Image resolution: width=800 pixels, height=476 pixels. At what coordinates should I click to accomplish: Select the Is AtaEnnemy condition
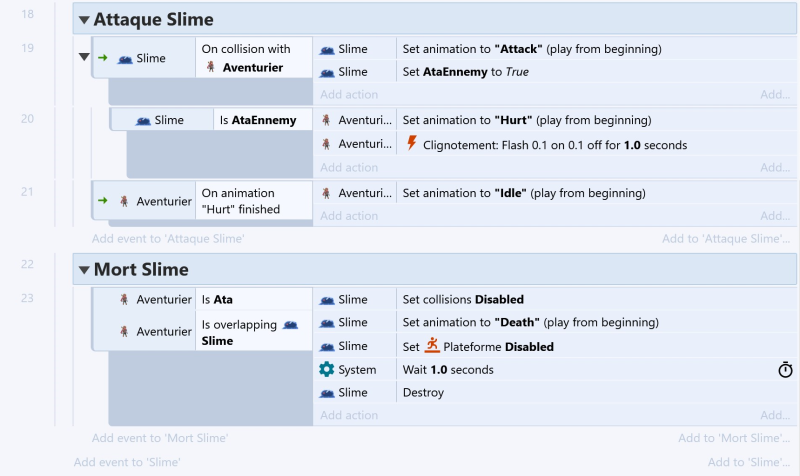[x=258, y=120]
